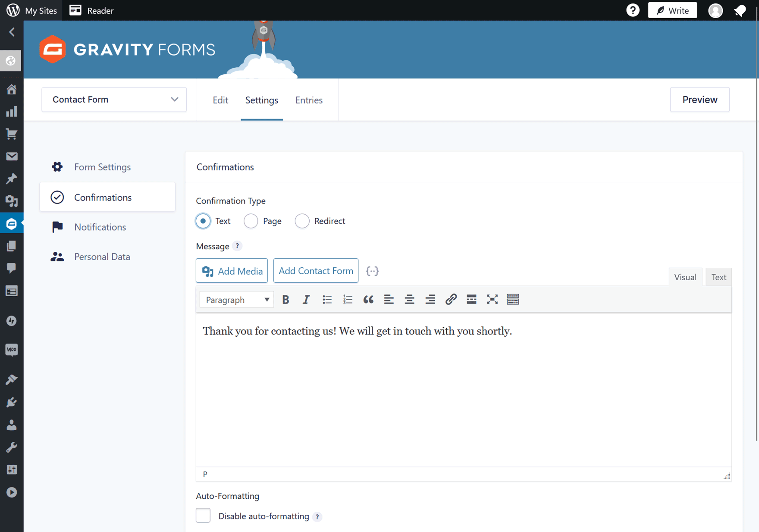759x532 pixels.
Task: Collapse sidebar with back chevron
Action: (x=12, y=32)
